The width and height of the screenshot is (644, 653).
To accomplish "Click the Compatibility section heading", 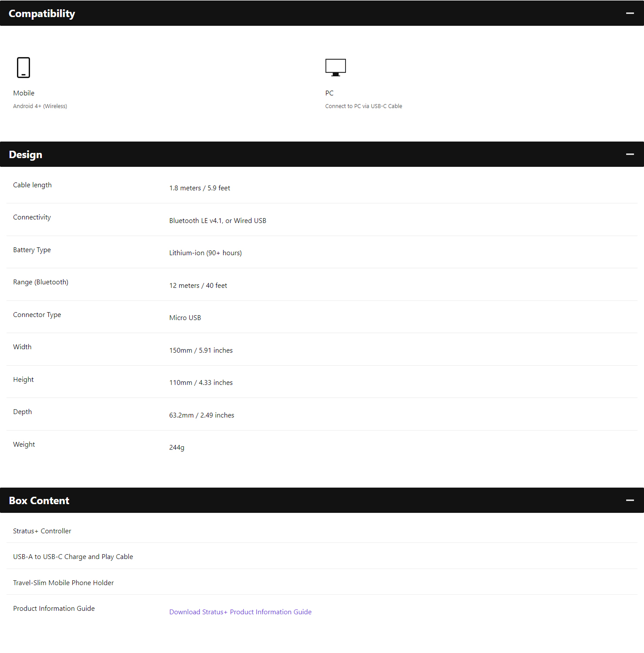I will [42, 13].
